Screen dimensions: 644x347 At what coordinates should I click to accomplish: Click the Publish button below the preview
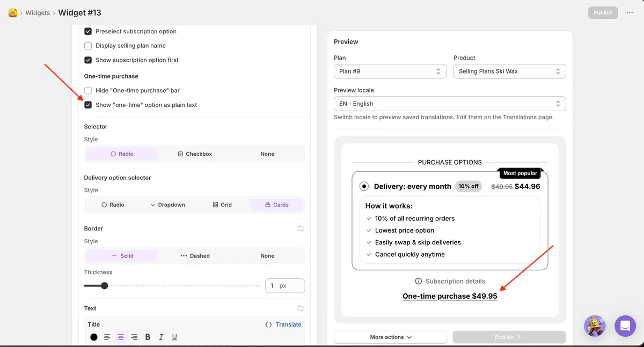coord(509,337)
